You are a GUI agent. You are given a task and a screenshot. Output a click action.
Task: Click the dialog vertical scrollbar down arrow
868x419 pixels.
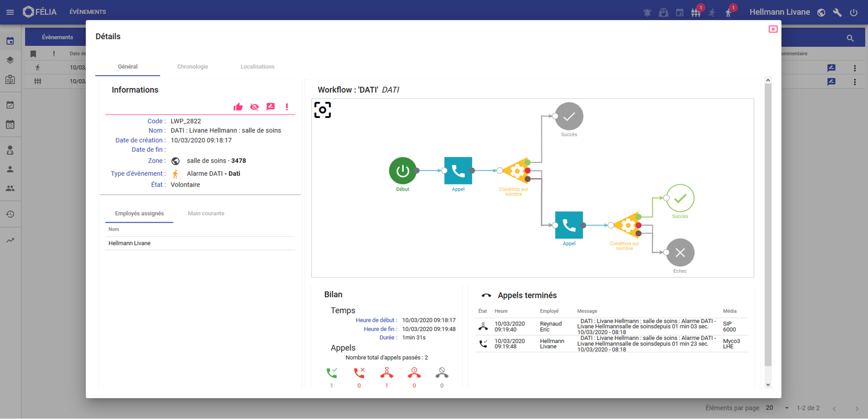(768, 385)
